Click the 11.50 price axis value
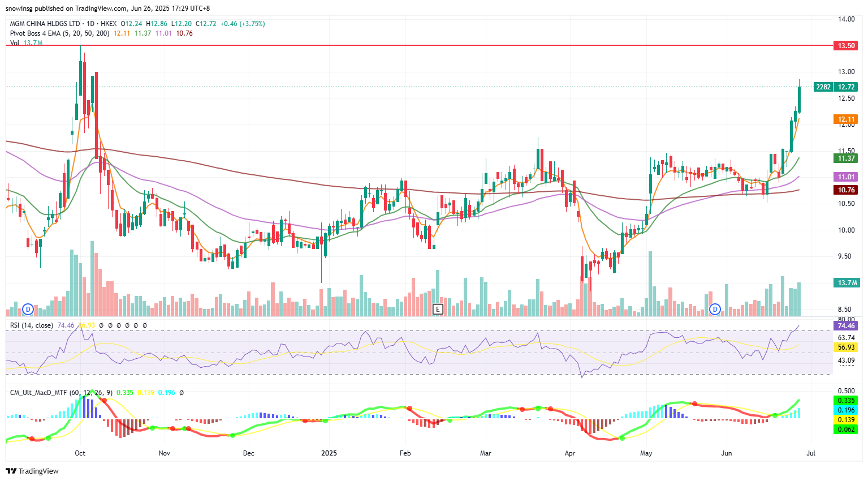The height and width of the screenshot is (481, 868). click(846, 151)
